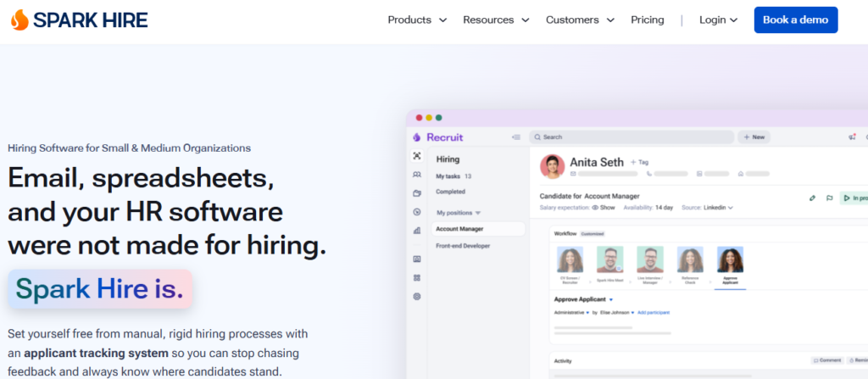Click the Search field in Recruit
Viewport: 868px width, 379px height.
[x=632, y=137]
